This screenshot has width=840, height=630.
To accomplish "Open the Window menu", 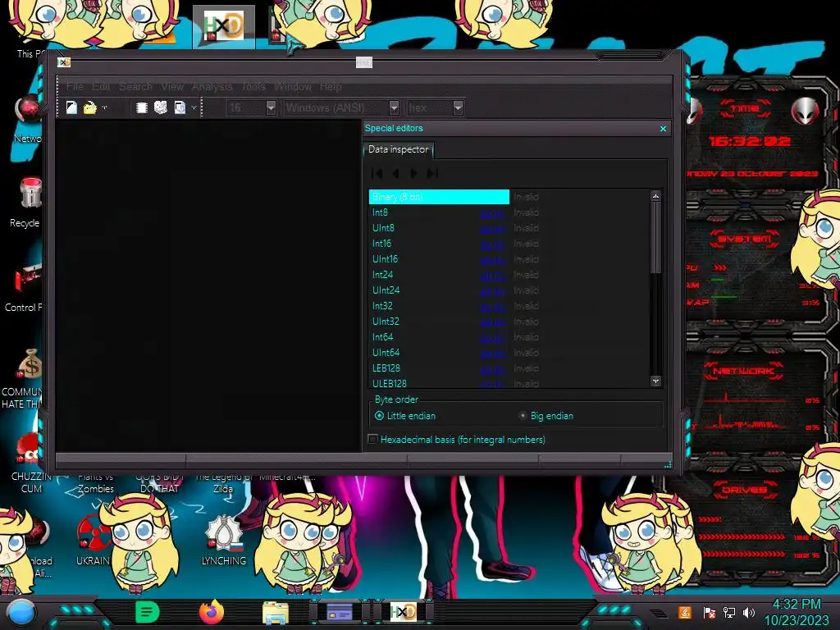I will pos(293,86).
